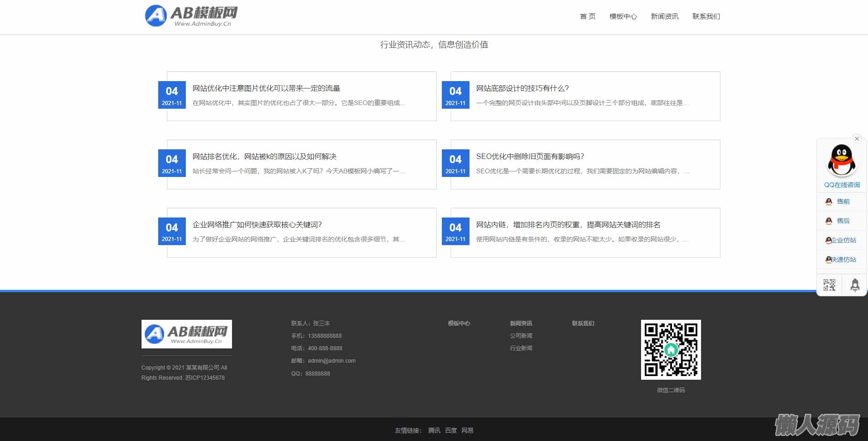Click the 售后 QQ contact icon
The image size is (868, 441).
click(829, 221)
